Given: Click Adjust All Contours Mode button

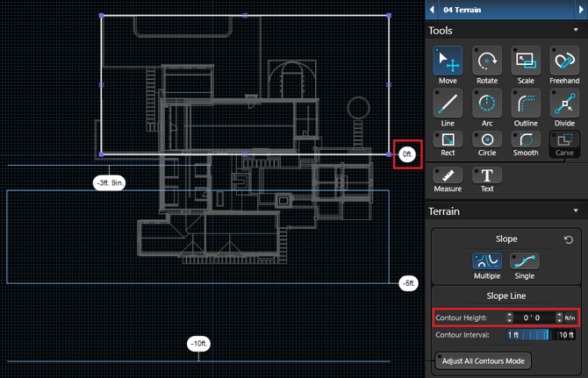Looking at the screenshot, I should click(x=484, y=360).
